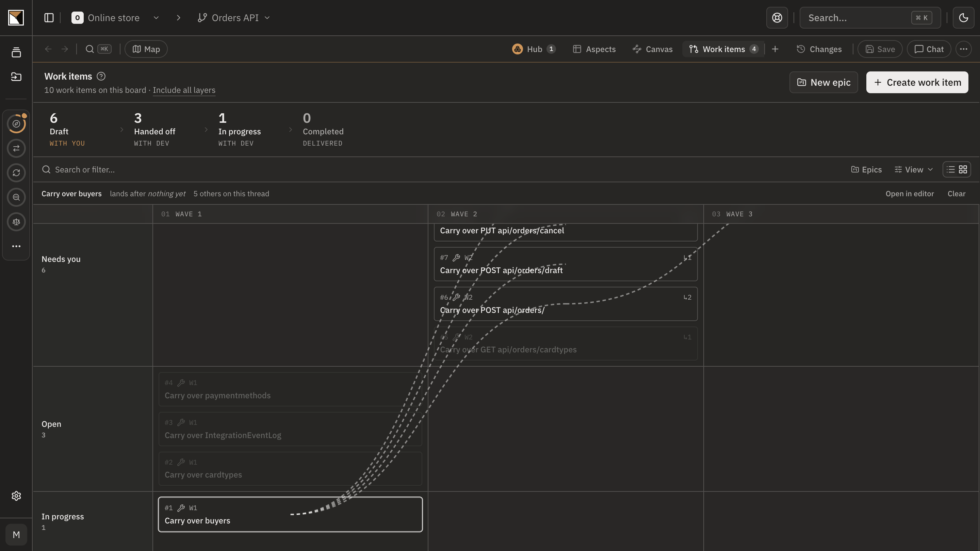Click Create work item button
Image resolution: width=980 pixels, height=551 pixels.
[917, 83]
